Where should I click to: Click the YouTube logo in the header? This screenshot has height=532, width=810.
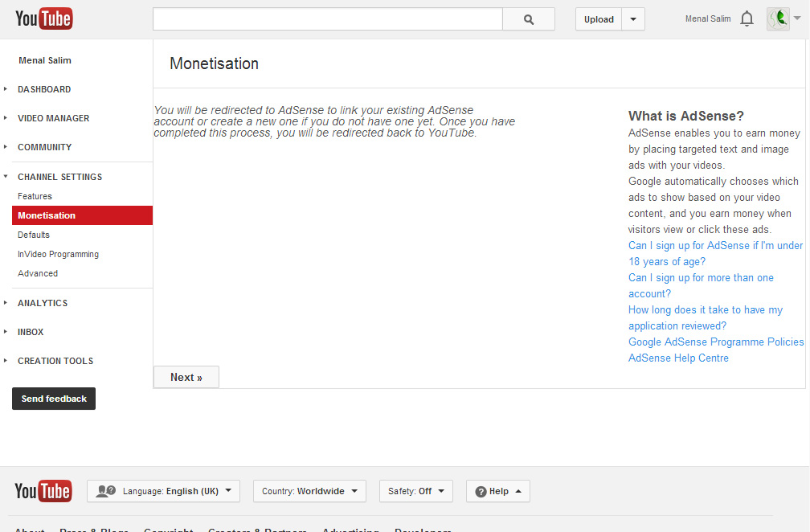[44, 19]
